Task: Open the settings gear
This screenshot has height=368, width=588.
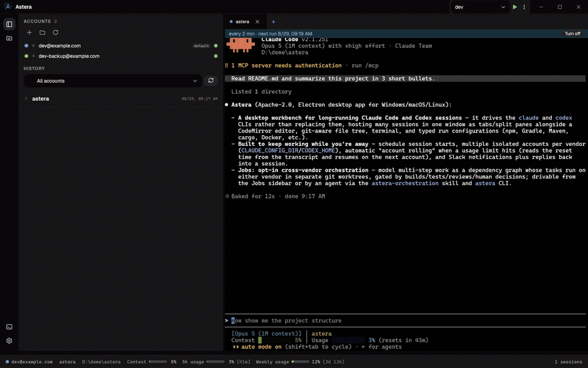Action: click(x=9, y=341)
